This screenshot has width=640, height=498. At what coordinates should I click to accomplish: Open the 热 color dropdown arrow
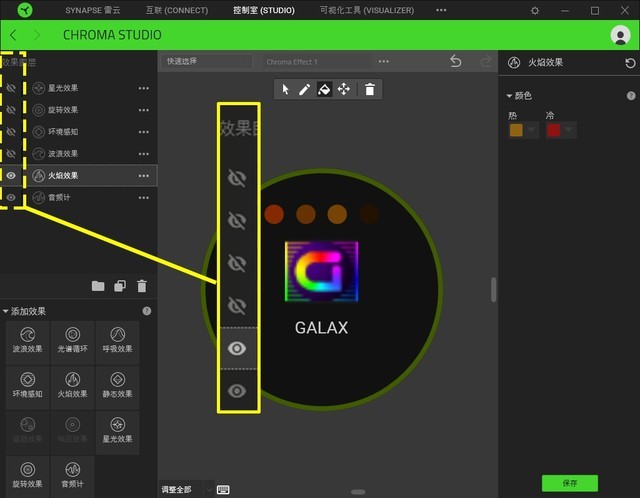coord(531,130)
